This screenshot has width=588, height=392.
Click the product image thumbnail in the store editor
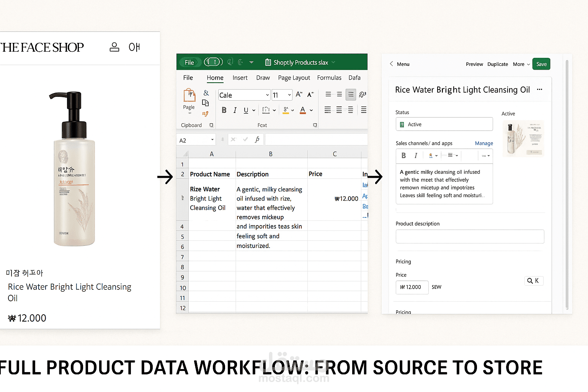(x=523, y=138)
